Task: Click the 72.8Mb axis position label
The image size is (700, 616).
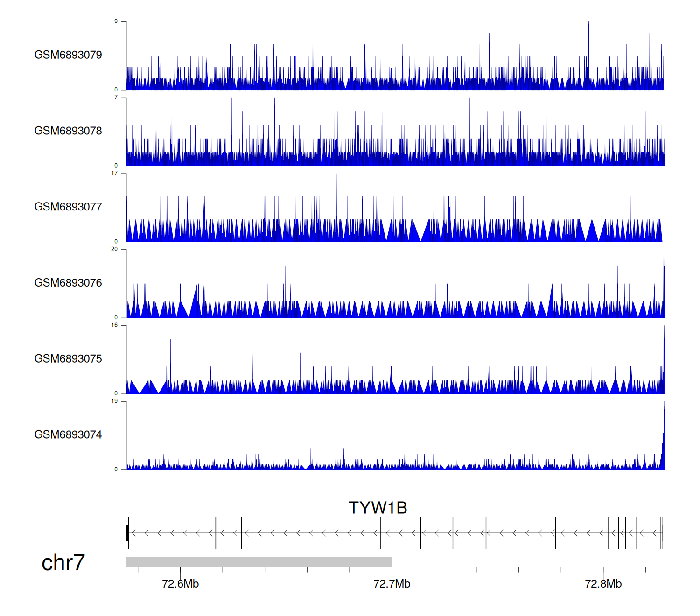Action: tap(603, 584)
